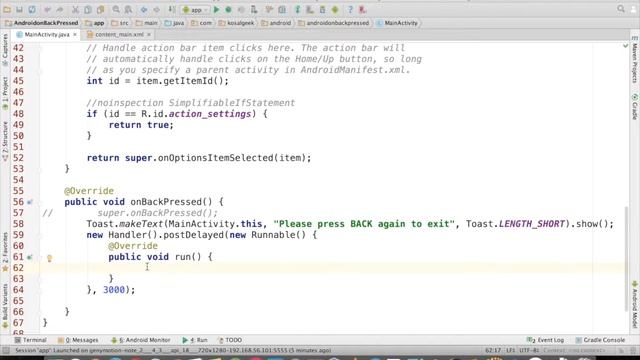This screenshot has width=640, height=360.
Task: Click the Copy icon in toolbar
Action: pyautogui.click(x=88, y=9)
